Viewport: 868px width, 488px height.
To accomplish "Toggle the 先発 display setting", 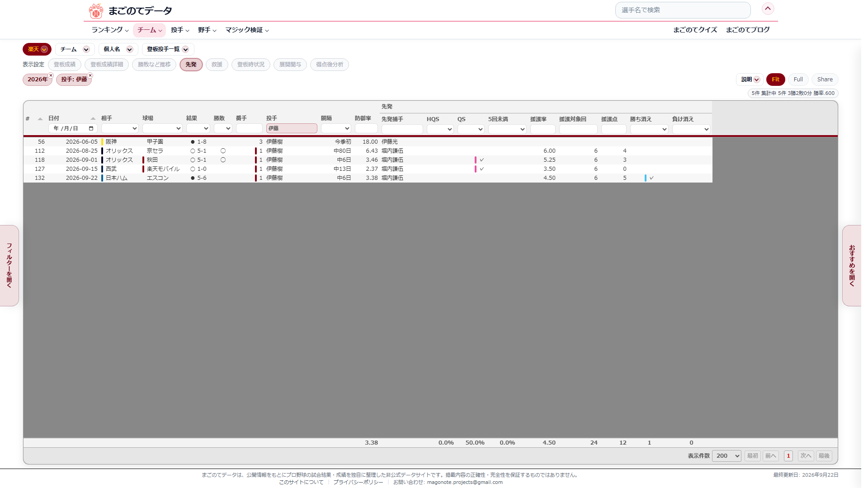I will (x=191, y=65).
